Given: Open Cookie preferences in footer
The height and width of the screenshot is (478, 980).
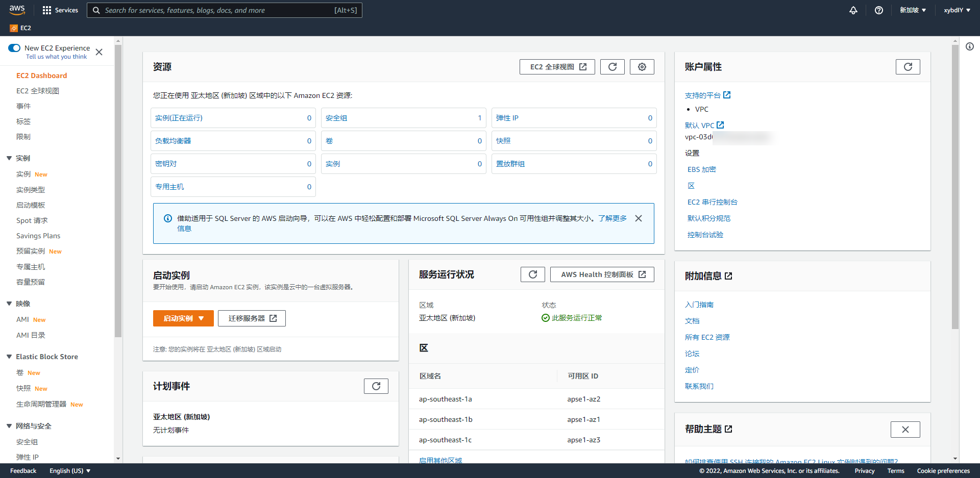Looking at the screenshot, I should [x=943, y=471].
